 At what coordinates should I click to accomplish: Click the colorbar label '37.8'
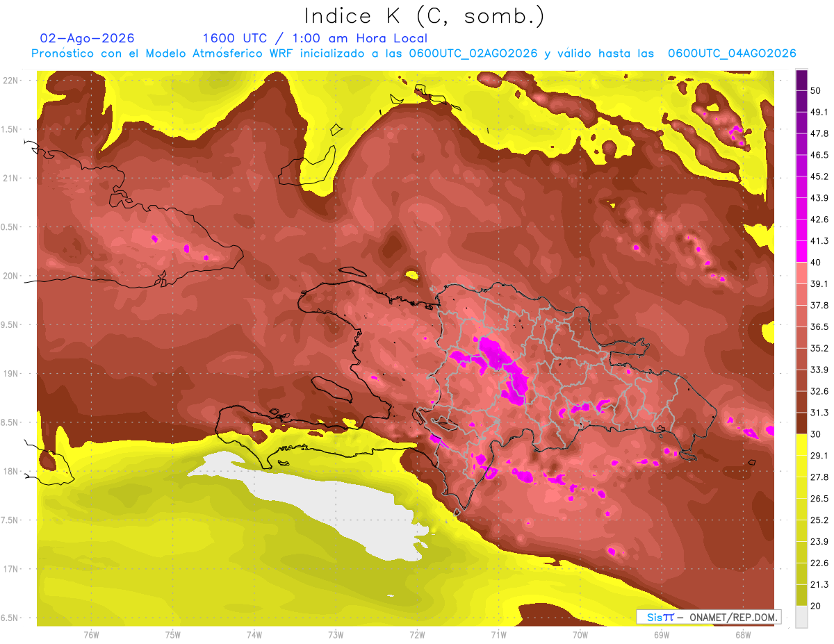[819, 306]
